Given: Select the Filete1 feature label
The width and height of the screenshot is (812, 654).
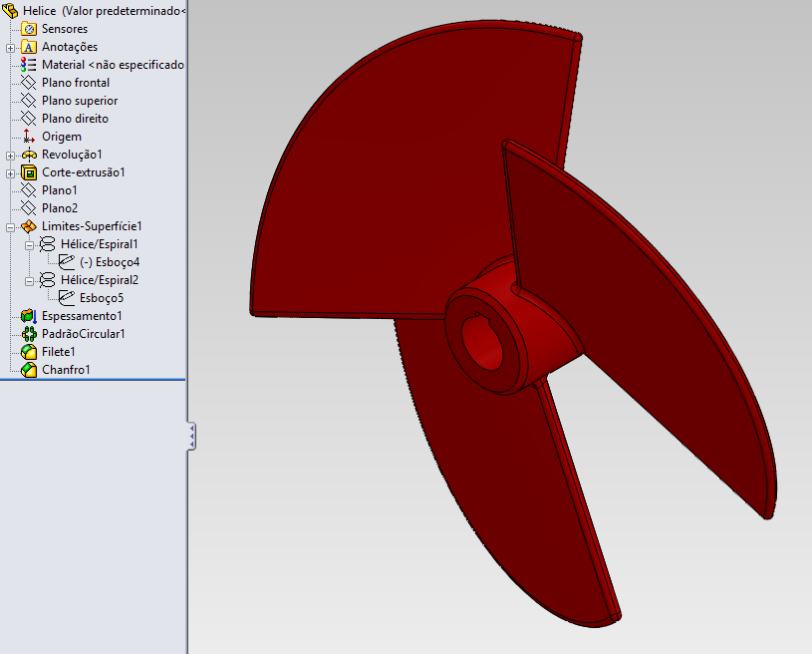Looking at the screenshot, I should (59, 352).
